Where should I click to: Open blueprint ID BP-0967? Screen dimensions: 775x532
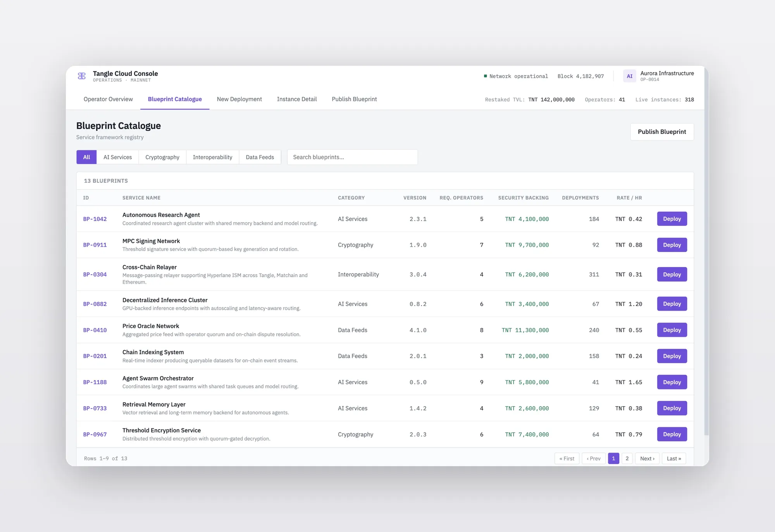(95, 434)
